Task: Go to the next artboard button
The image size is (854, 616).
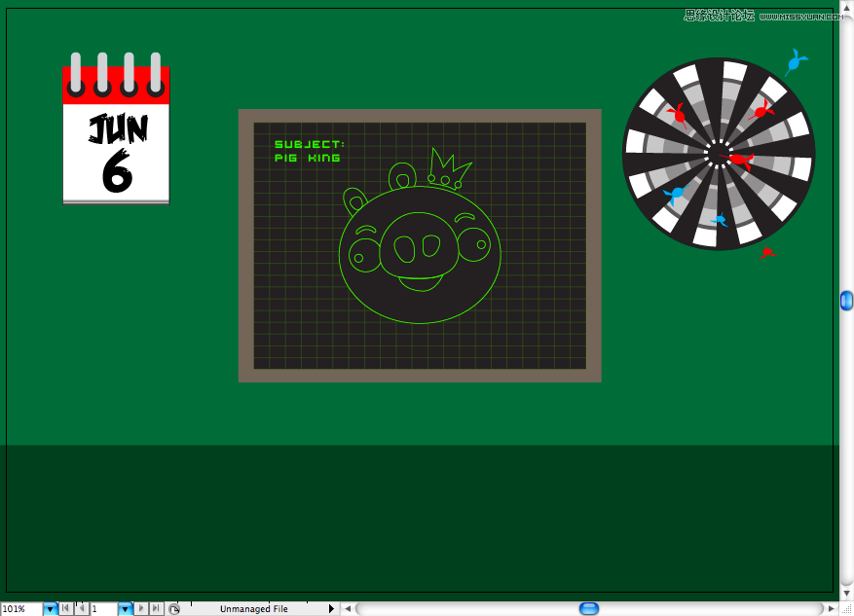Action: (x=141, y=608)
